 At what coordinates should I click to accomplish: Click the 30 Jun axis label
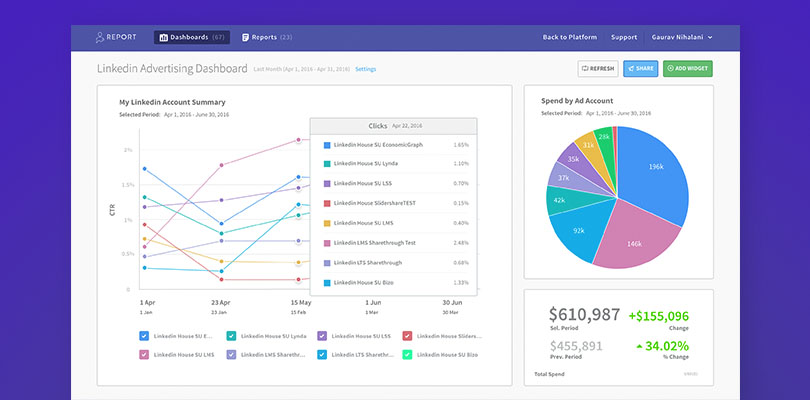(x=452, y=302)
